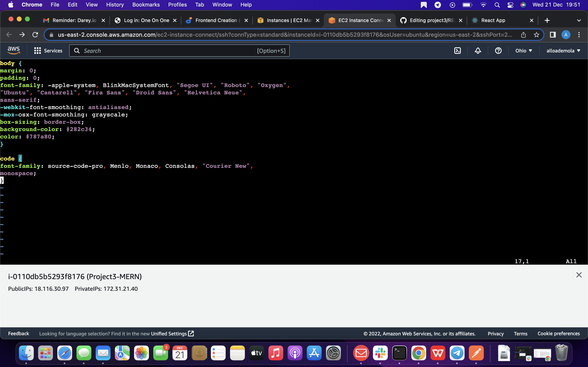Open the AWS help question mark icon
The height and width of the screenshot is (367, 588).
point(498,51)
